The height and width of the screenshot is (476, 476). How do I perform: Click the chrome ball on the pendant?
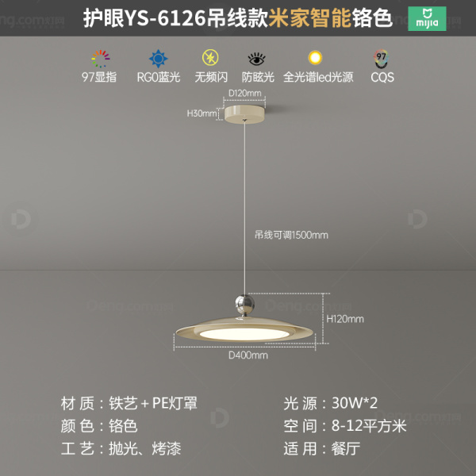pyautogui.click(x=244, y=305)
